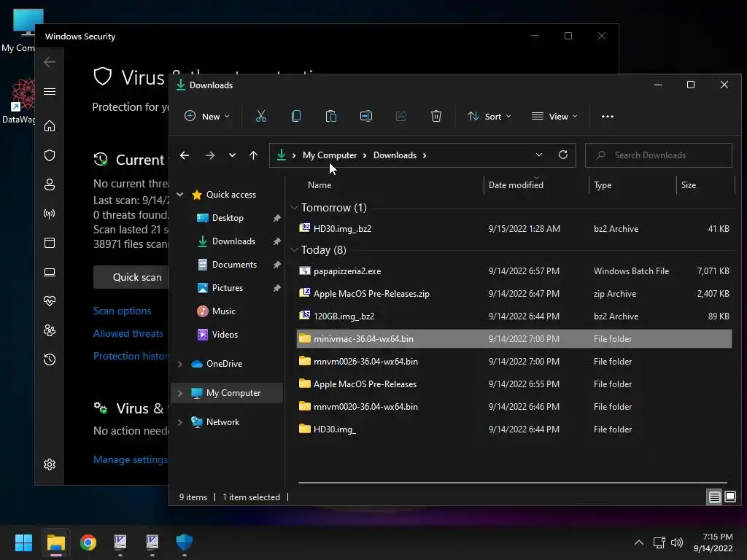Expand My Computer tree node

[x=180, y=393]
